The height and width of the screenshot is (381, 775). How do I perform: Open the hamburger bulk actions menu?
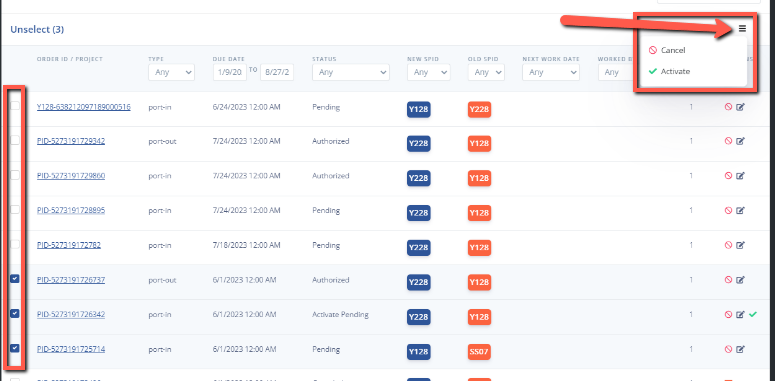pyautogui.click(x=742, y=29)
